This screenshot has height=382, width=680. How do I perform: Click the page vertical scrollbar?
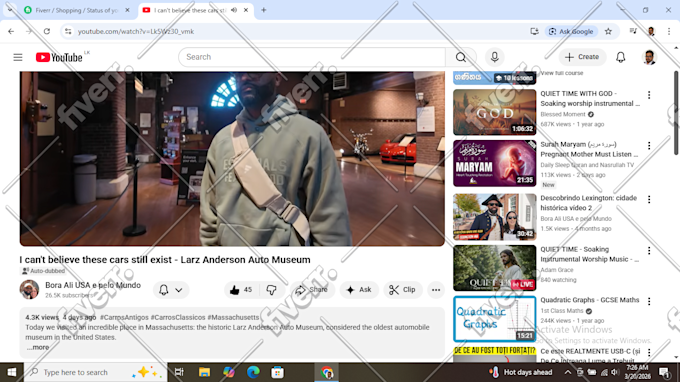coord(676,113)
